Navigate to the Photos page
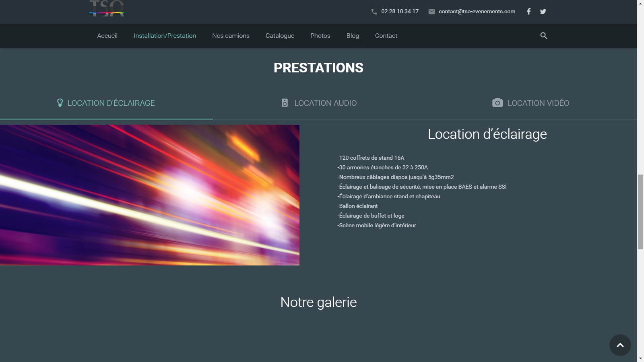This screenshot has width=644, height=362. point(320,36)
